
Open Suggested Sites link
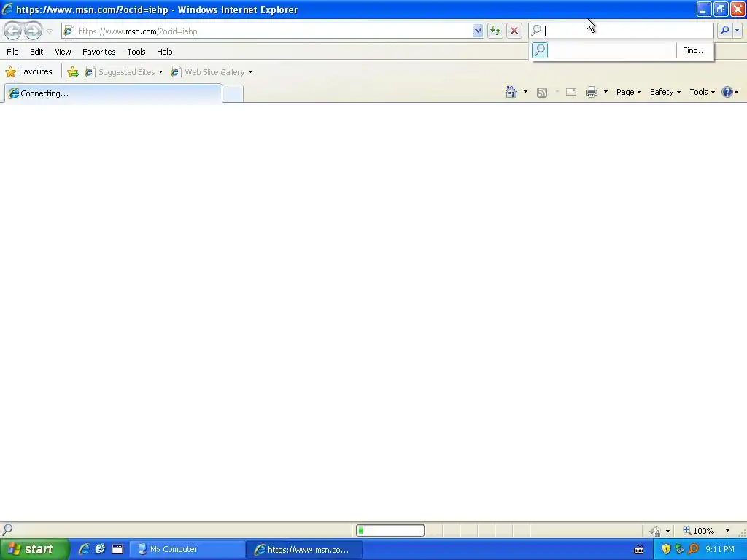click(x=120, y=72)
